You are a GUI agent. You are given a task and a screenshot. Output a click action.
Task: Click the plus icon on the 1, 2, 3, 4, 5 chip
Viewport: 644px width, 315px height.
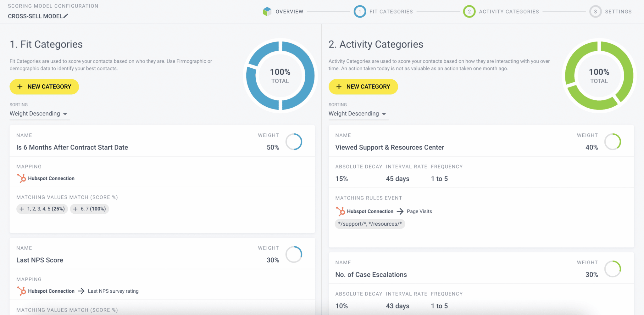22,209
